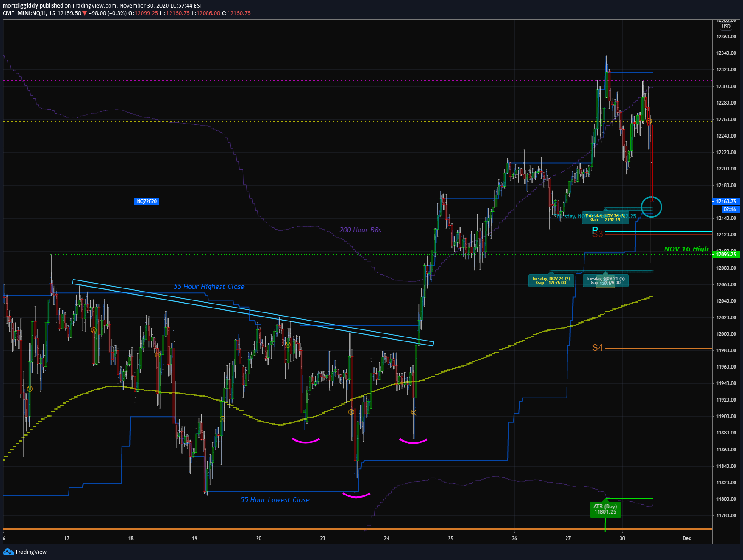743x560 pixels.
Task: Click the header high value 12160.75
Action: coord(178,13)
